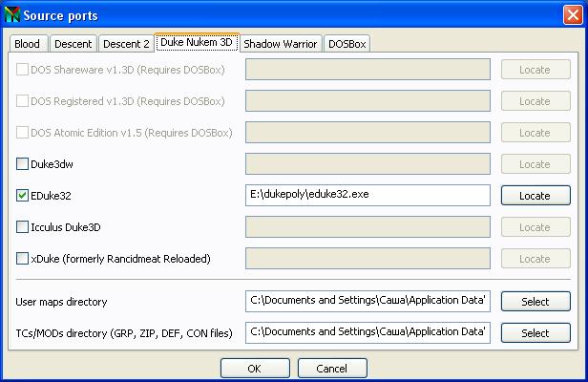Click the Cancel button
The height and width of the screenshot is (382, 588).
[x=332, y=368]
